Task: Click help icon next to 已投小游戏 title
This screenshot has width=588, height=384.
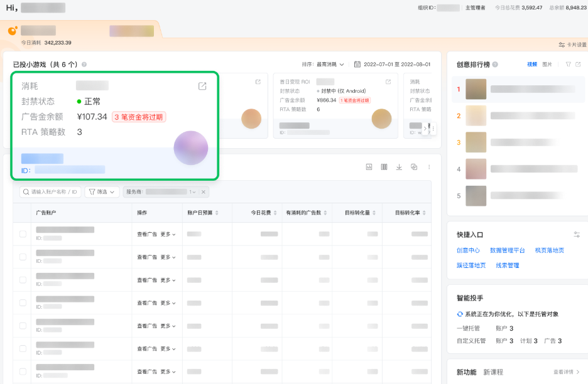Action: tap(84, 65)
